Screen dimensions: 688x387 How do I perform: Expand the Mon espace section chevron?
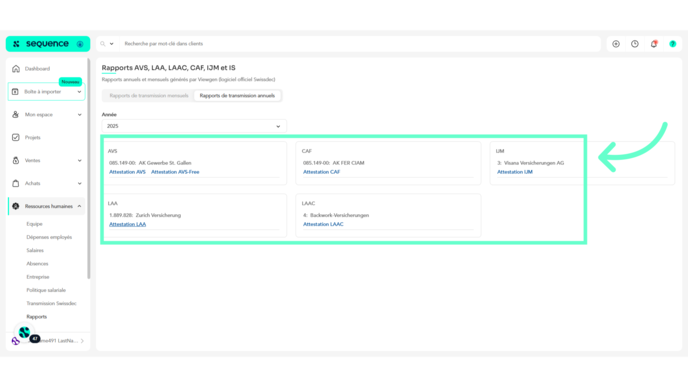pyautogui.click(x=79, y=115)
